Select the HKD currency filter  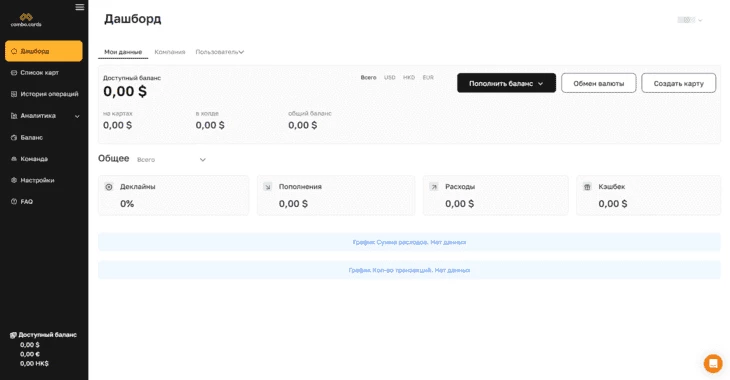point(409,78)
